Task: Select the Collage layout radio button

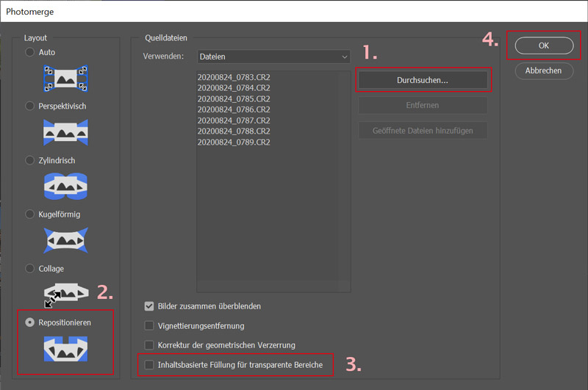Action: click(x=29, y=269)
